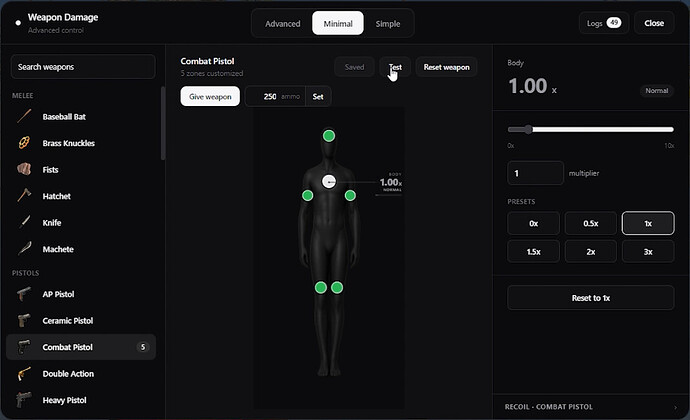Select the Baseball Bat weapon icon
This screenshot has height=420, width=690.
(24, 116)
